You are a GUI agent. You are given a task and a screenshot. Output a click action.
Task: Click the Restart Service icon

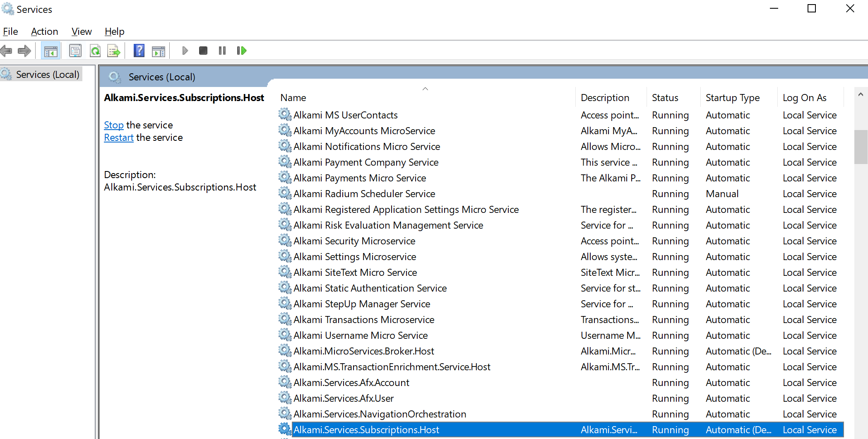tap(242, 51)
